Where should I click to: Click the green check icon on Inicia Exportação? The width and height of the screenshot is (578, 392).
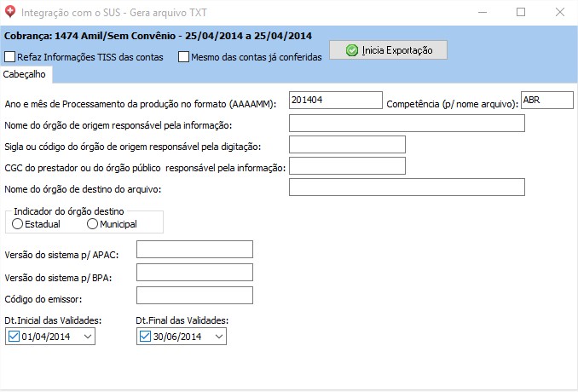tap(352, 50)
